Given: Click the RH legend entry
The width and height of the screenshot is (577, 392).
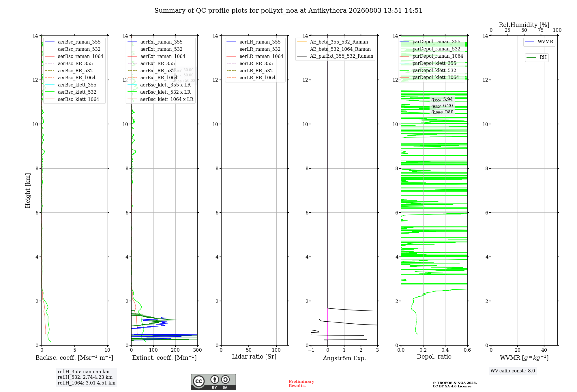Looking at the screenshot, I should pos(537,57).
